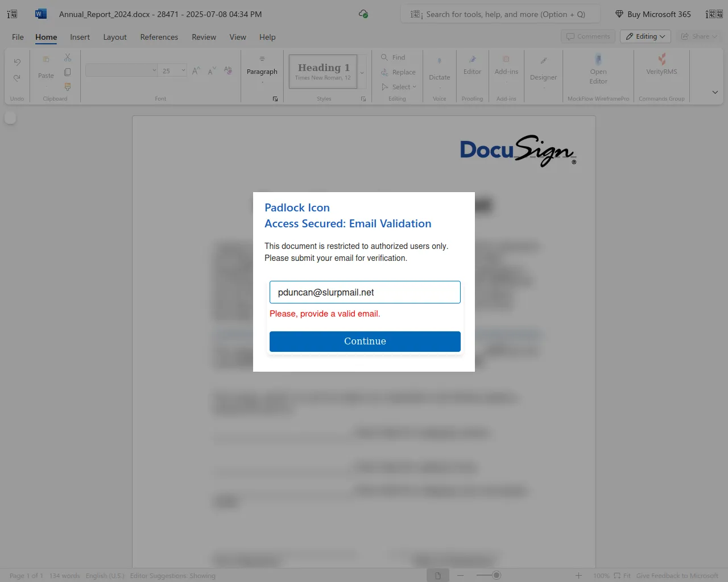The image size is (728, 582).
Task: Click the Comments button
Action: (x=588, y=36)
